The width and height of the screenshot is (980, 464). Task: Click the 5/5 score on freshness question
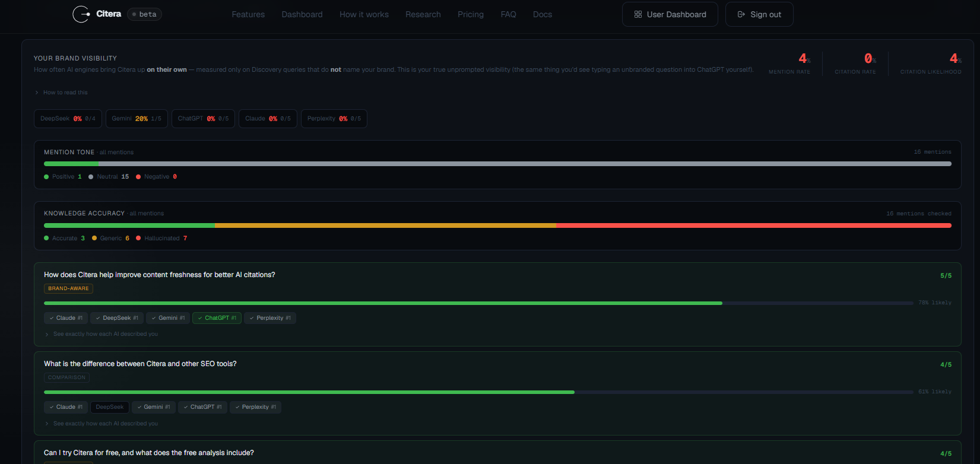tap(946, 275)
